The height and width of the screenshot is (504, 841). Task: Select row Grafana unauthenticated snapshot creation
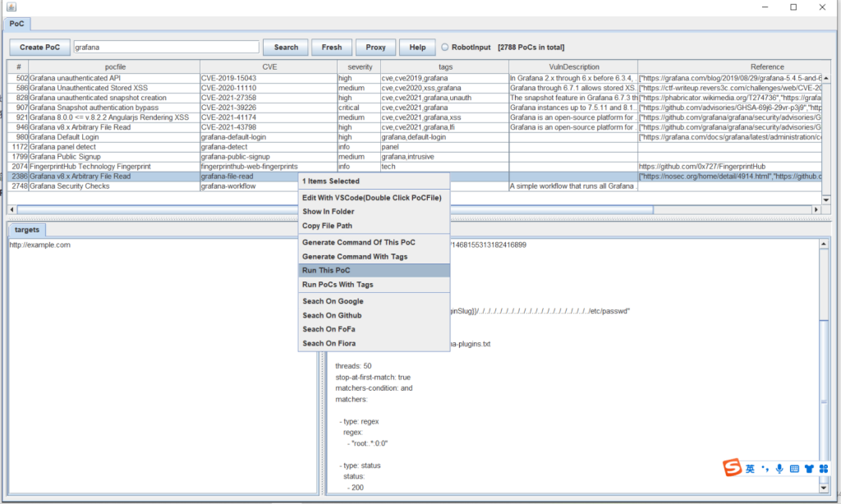415,98
